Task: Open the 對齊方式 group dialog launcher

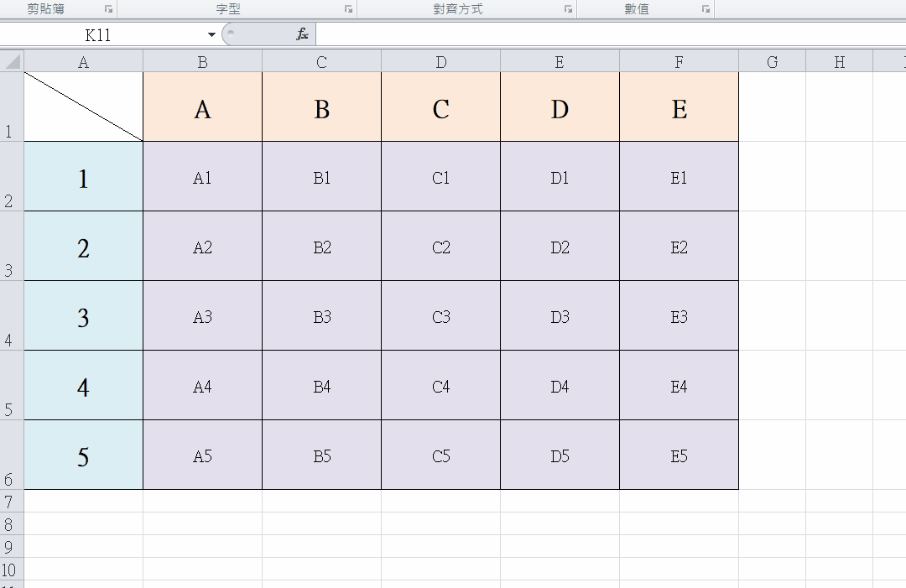Action: (568, 9)
